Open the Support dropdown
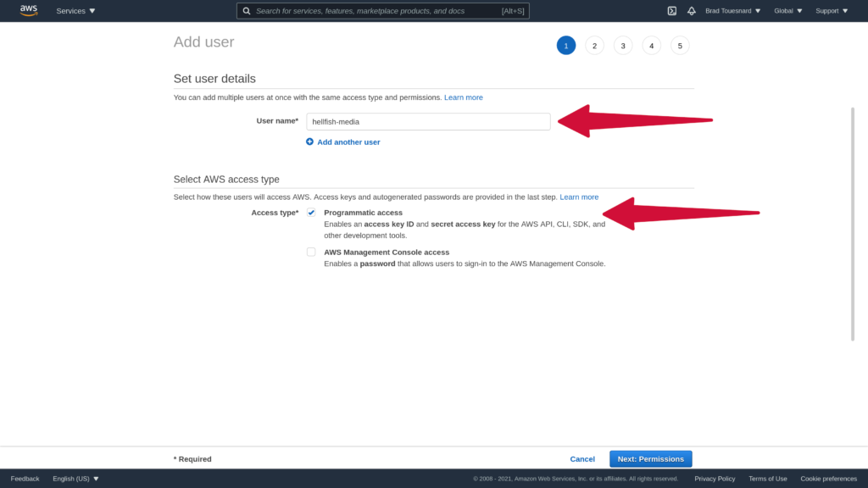Screen dimensions: 868x488 coord(831,10)
